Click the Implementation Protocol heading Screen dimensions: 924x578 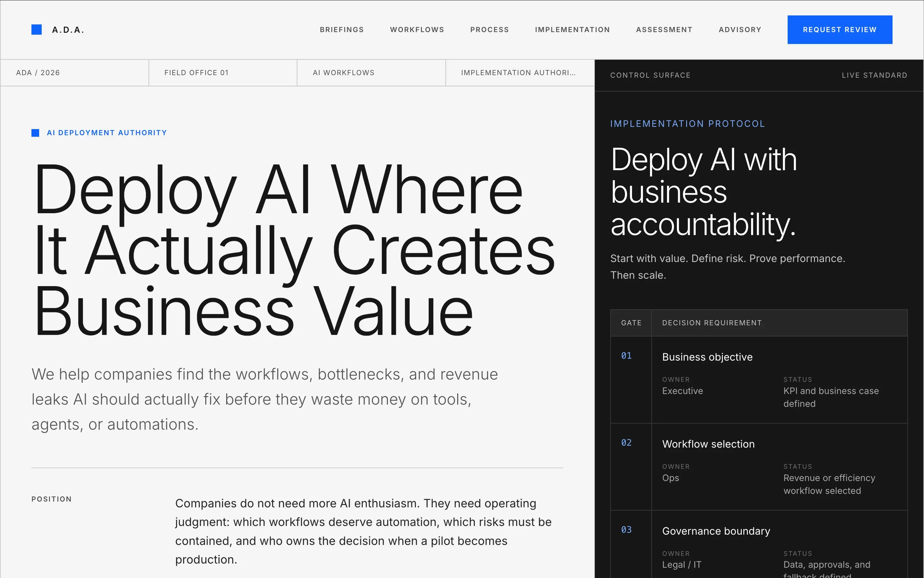tap(687, 124)
